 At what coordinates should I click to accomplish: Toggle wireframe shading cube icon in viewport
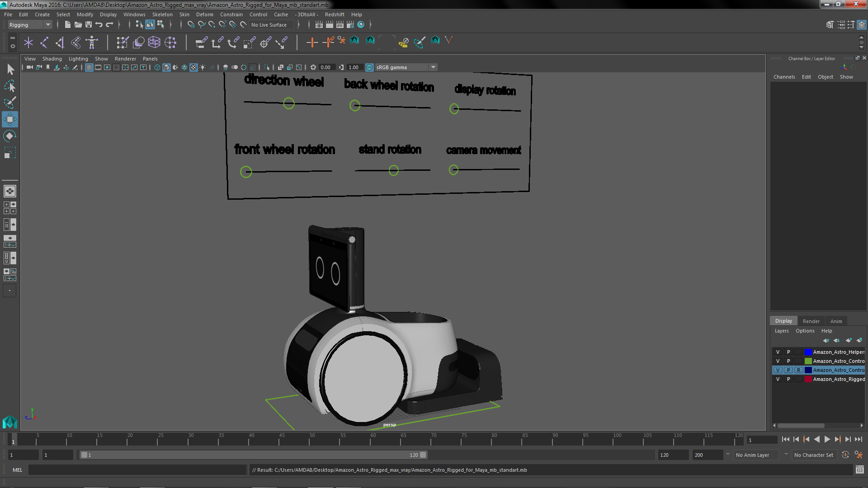point(157,67)
